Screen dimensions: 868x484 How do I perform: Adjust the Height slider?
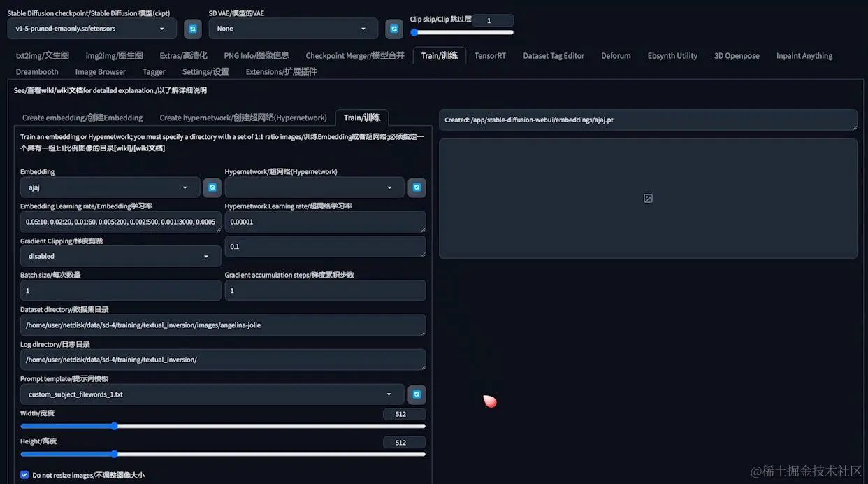point(223,454)
